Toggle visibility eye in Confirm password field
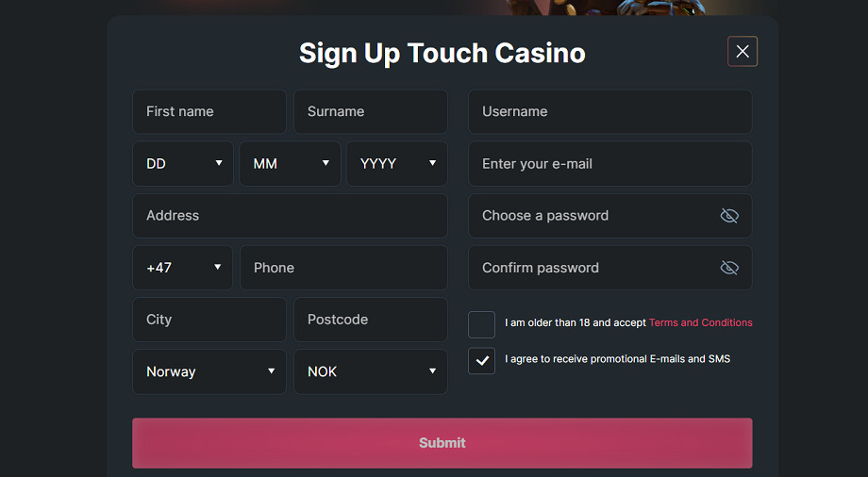The width and height of the screenshot is (868, 477). click(729, 268)
